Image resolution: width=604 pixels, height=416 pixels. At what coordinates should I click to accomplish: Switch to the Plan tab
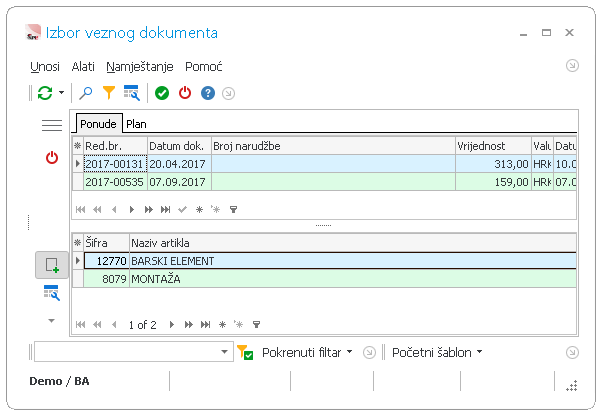(x=136, y=124)
